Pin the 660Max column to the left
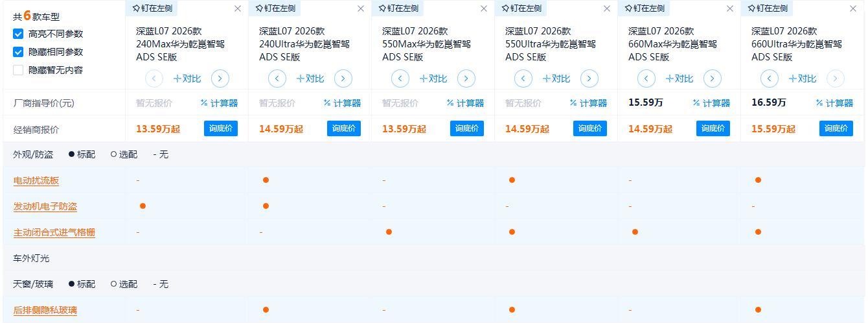 point(643,8)
